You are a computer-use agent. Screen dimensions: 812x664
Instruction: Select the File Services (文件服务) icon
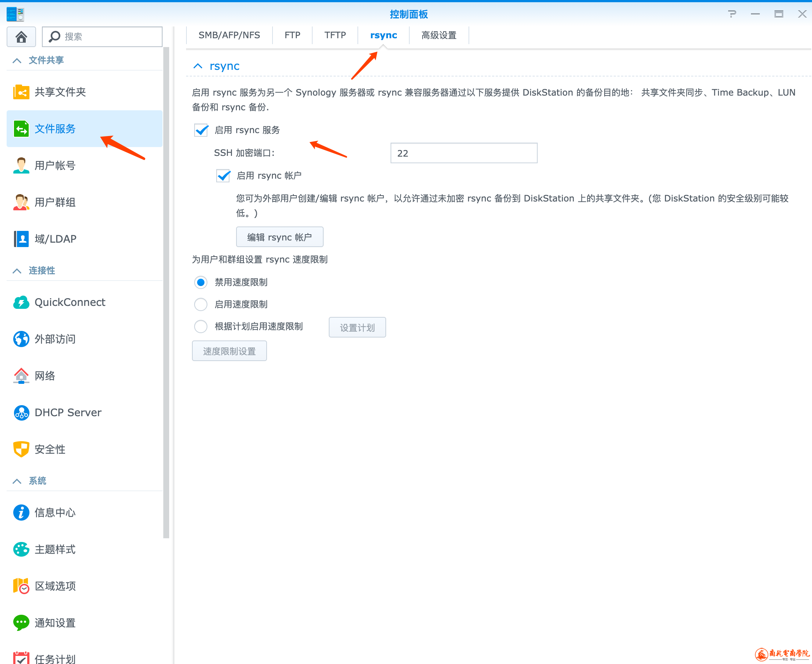pyautogui.click(x=21, y=129)
